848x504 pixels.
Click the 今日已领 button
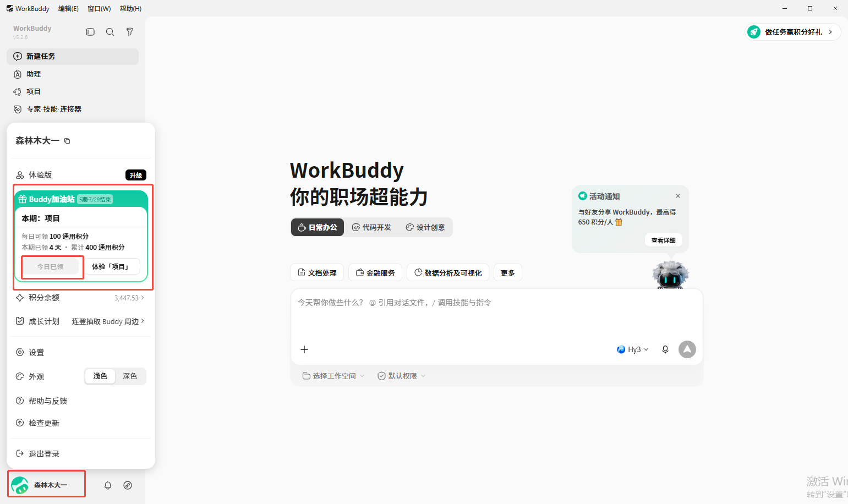[50, 266]
